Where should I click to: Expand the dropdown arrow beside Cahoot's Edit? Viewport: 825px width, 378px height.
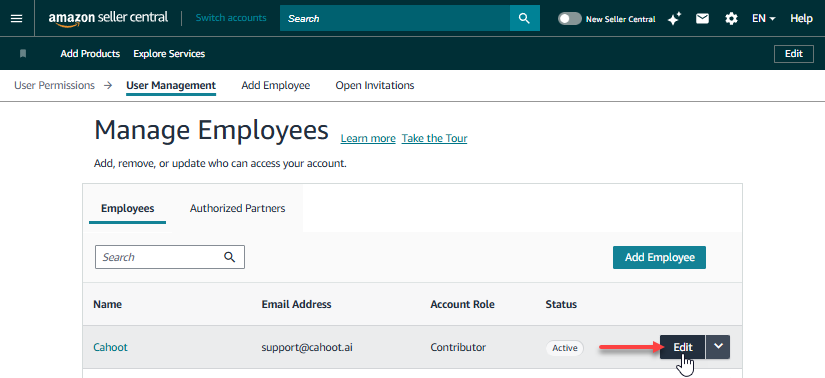pos(718,347)
